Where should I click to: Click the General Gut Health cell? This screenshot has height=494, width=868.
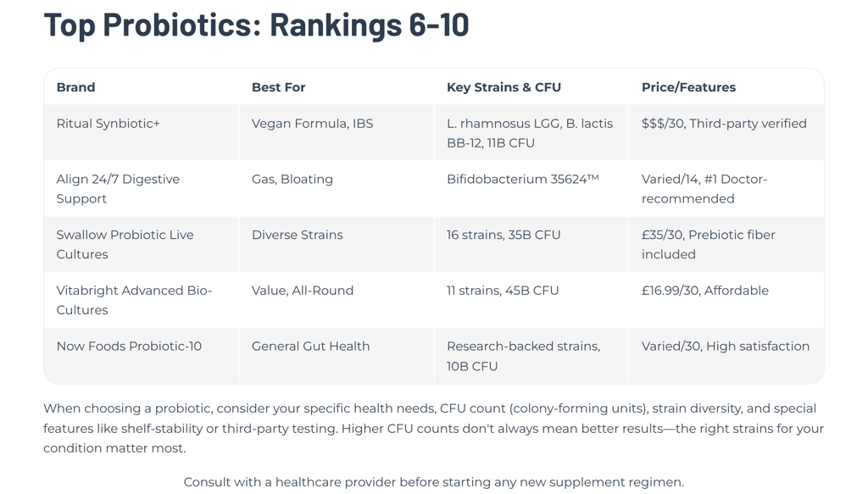(x=337, y=356)
